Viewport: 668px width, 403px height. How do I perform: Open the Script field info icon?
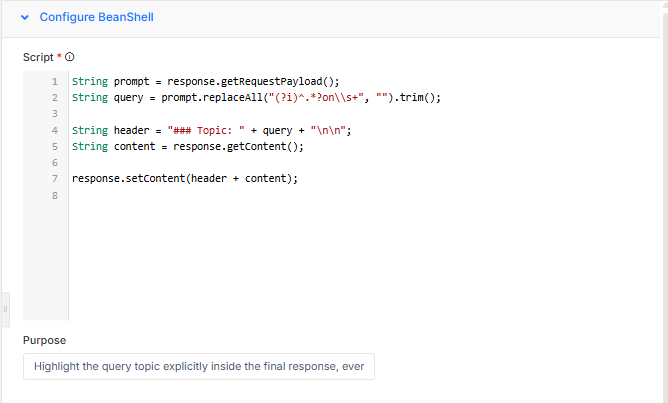(x=70, y=57)
